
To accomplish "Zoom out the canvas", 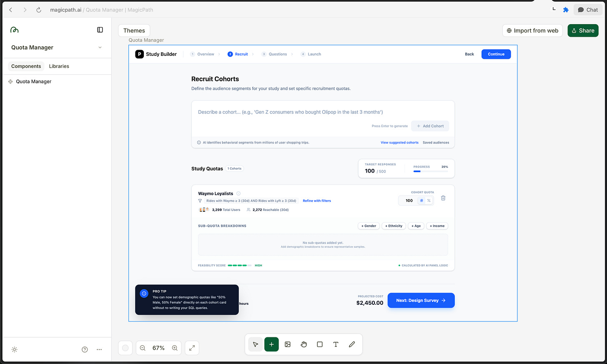I will 143,348.
